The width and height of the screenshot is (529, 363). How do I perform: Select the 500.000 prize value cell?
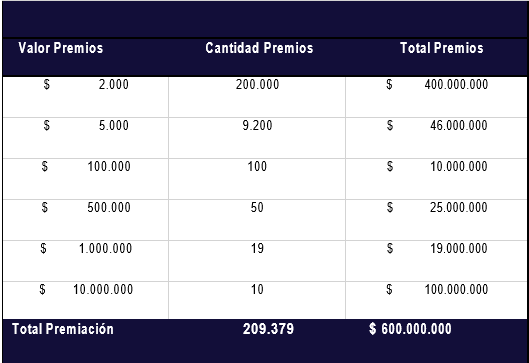(86, 220)
